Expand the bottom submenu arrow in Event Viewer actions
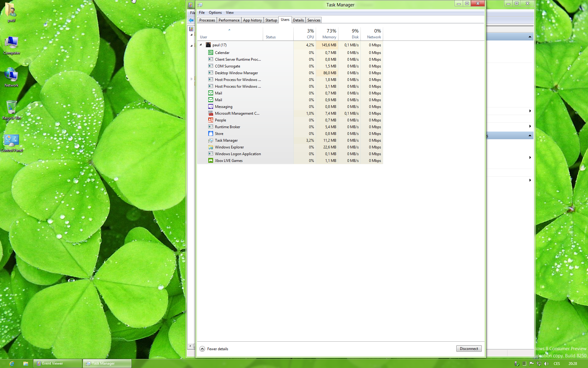Screen dimensions: 588x368 pos(530,180)
